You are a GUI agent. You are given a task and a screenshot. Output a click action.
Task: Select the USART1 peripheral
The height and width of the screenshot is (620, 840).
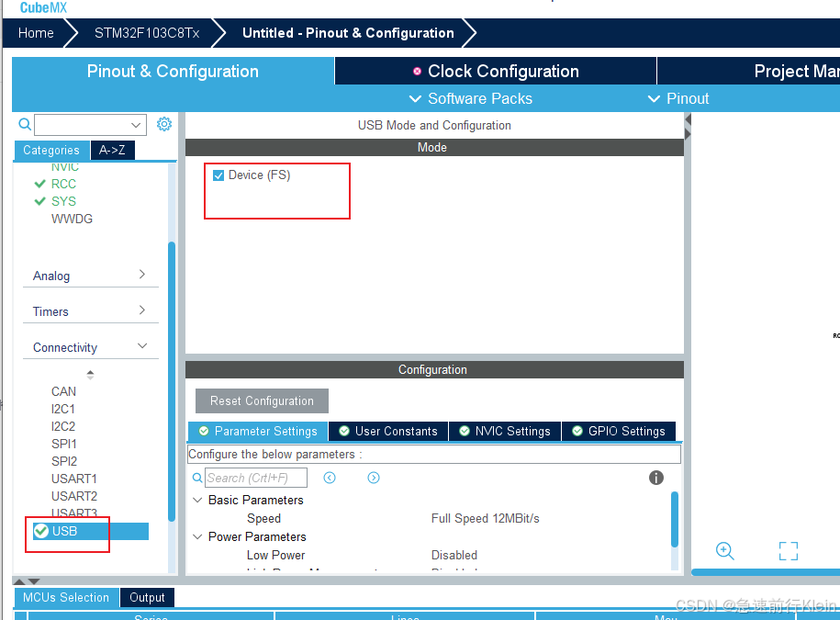point(74,479)
